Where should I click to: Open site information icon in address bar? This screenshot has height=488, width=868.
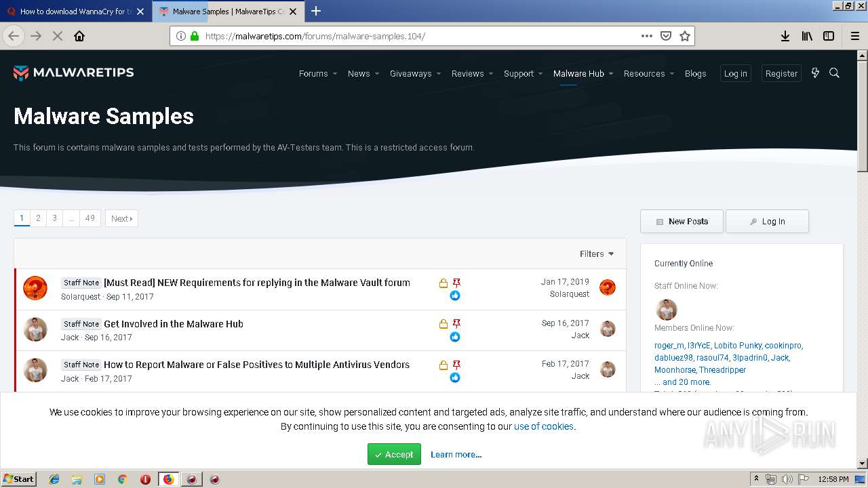tap(181, 36)
